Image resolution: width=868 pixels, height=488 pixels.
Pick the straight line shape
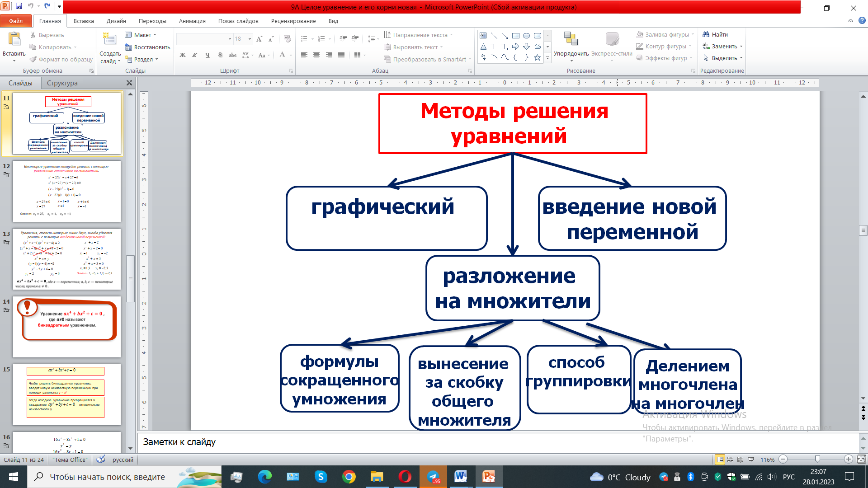pyautogui.click(x=494, y=36)
